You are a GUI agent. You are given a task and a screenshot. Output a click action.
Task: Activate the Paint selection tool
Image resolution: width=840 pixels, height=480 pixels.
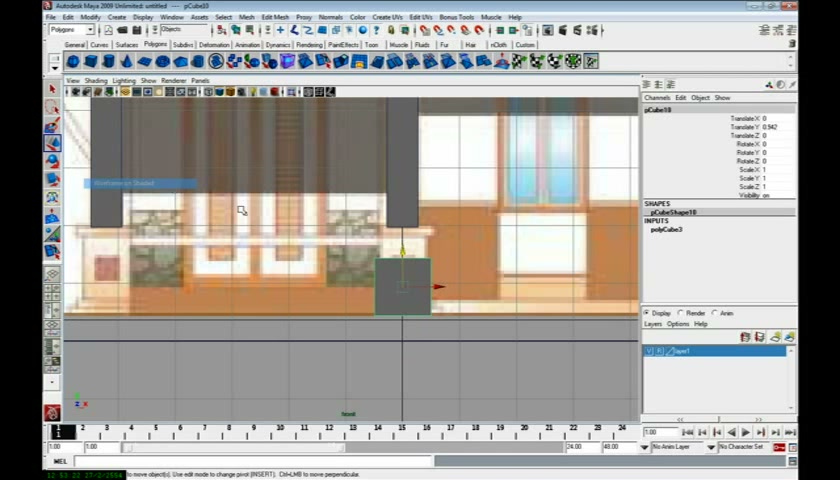pyautogui.click(x=52, y=125)
